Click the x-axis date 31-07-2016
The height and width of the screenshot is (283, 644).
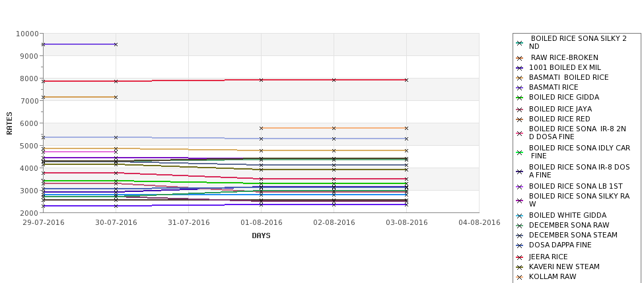pos(189,223)
